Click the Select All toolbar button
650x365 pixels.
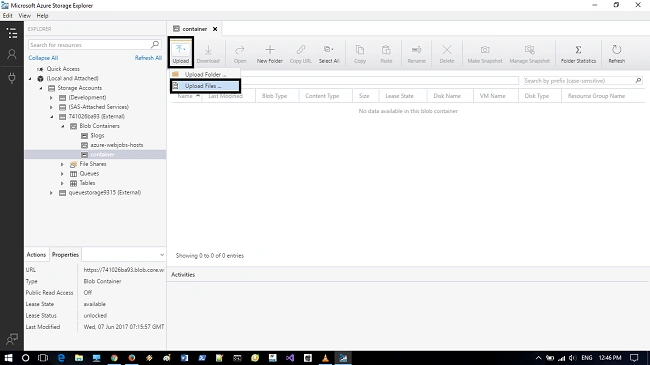[329, 54]
